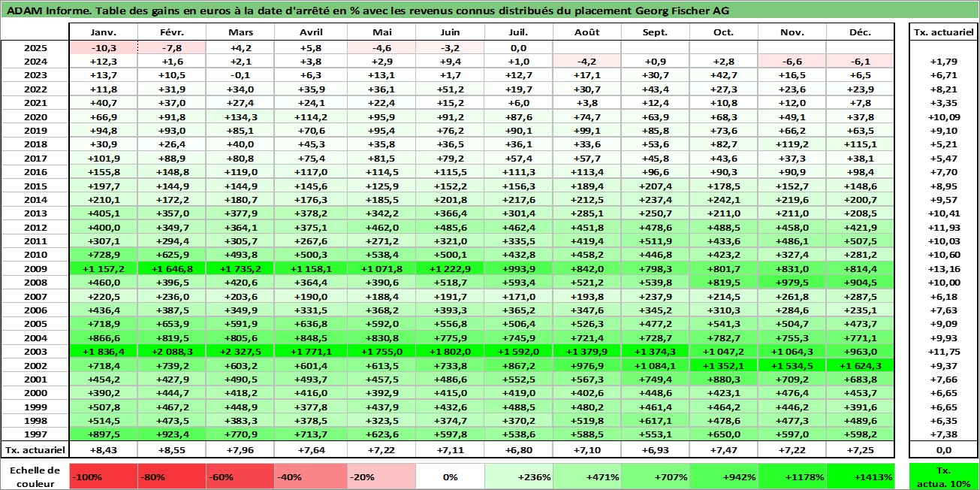980x490 pixels.
Task: Click the -60% color scale swatch
Action: (x=240, y=477)
